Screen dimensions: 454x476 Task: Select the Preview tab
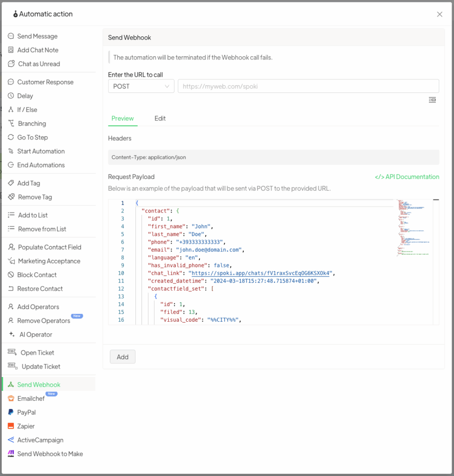(x=122, y=119)
